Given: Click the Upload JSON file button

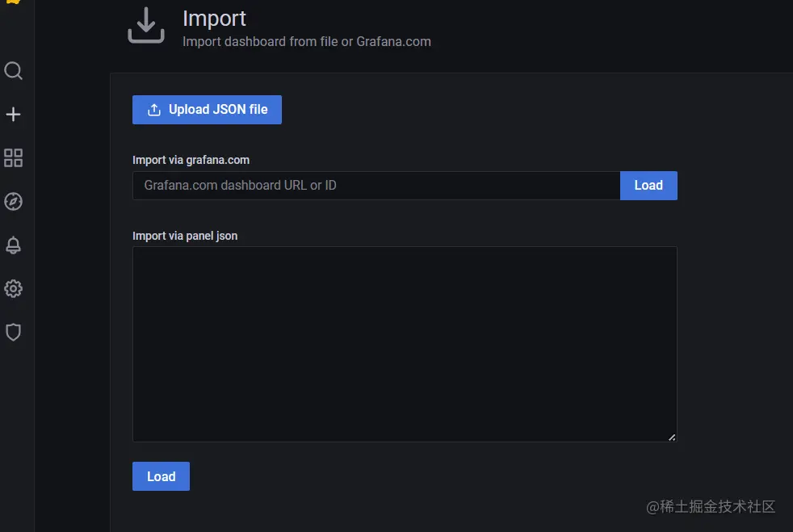Looking at the screenshot, I should pos(207,110).
